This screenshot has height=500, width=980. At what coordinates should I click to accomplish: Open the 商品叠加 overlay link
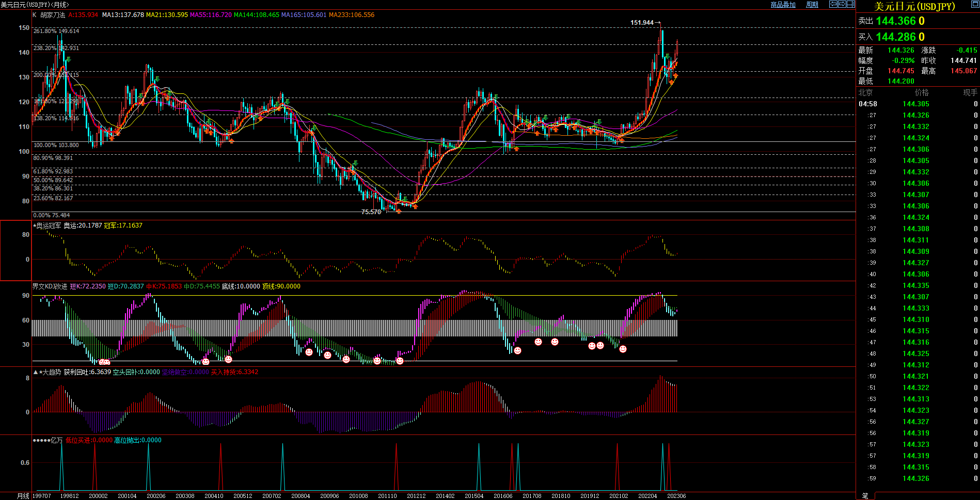tap(783, 5)
